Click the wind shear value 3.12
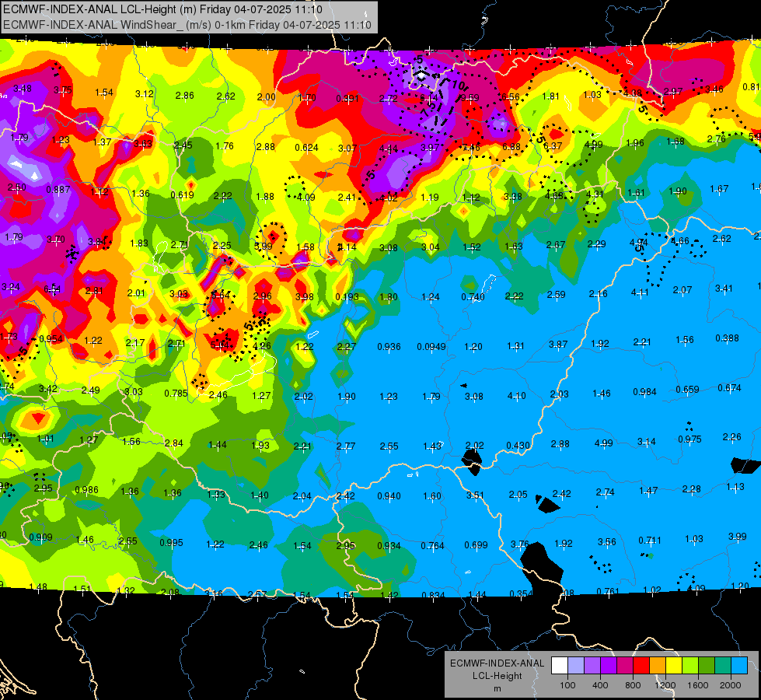The image size is (761, 700). pyautogui.click(x=144, y=94)
